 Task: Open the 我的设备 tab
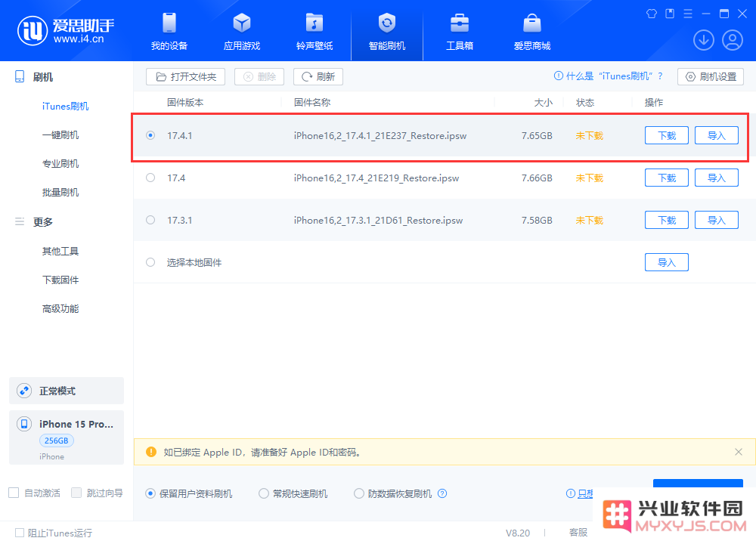tap(169, 32)
